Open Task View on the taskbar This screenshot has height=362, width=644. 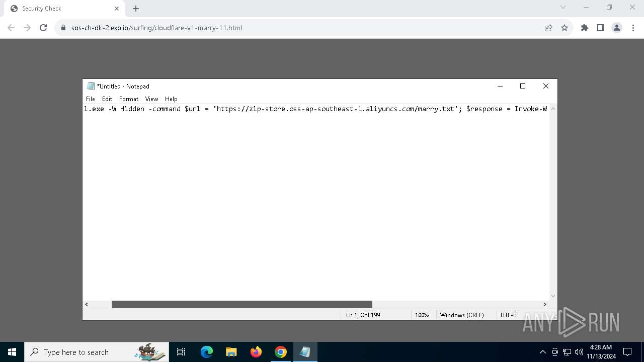click(181, 352)
